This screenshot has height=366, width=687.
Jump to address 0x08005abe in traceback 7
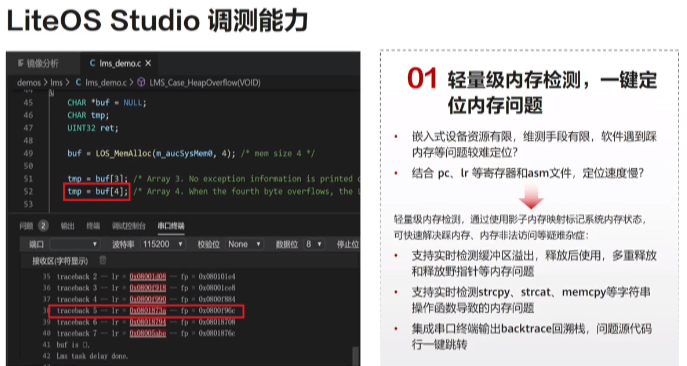148,334
